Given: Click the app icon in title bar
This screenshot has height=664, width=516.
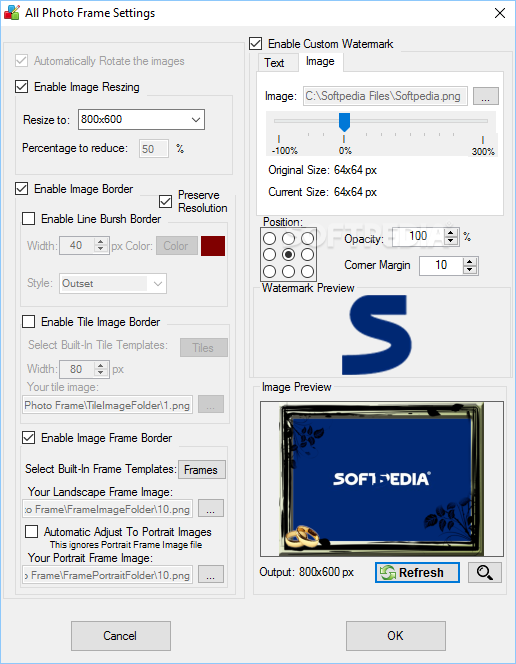Looking at the screenshot, I should (x=11, y=13).
